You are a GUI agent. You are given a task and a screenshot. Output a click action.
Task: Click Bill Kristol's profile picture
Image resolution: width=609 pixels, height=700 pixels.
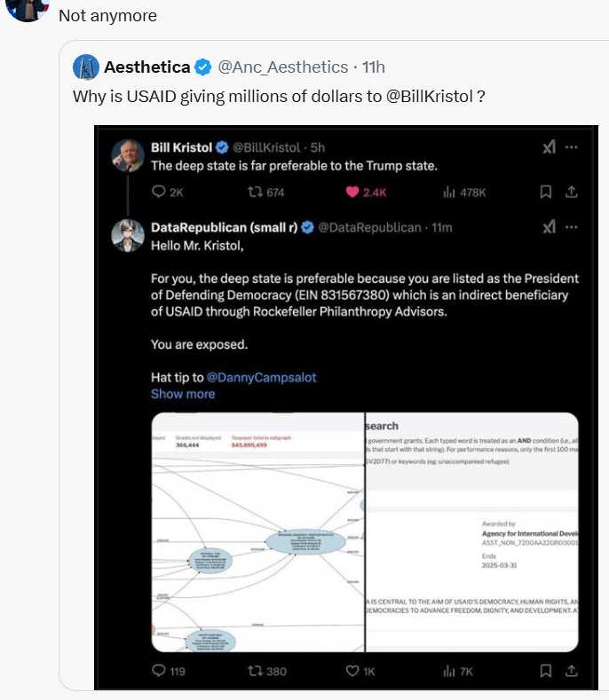(128, 155)
